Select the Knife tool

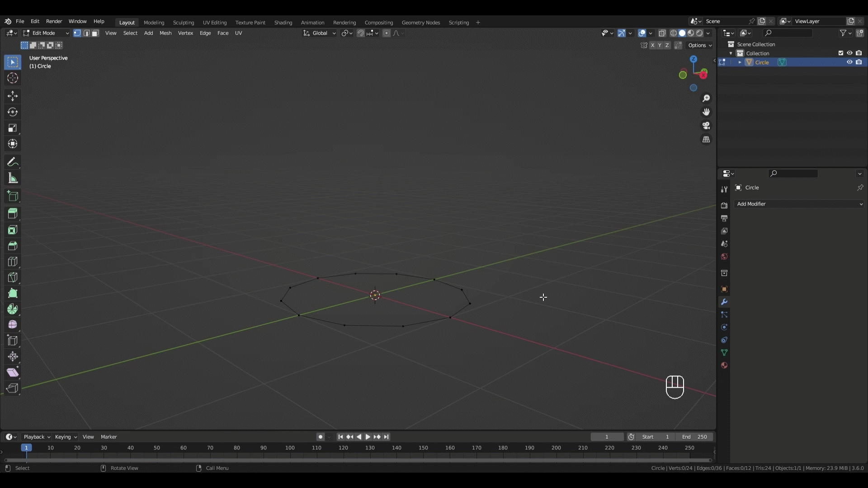point(13,277)
